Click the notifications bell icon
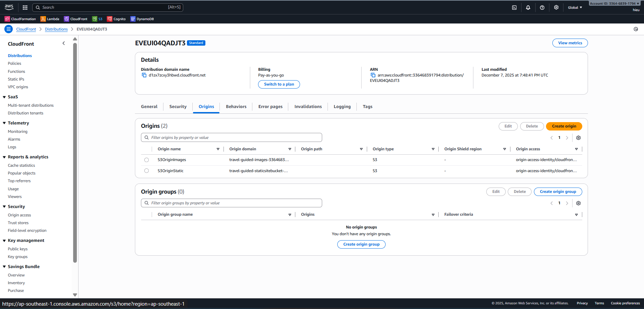Image resolution: width=644 pixels, height=309 pixels. pyautogui.click(x=528, y=7)
